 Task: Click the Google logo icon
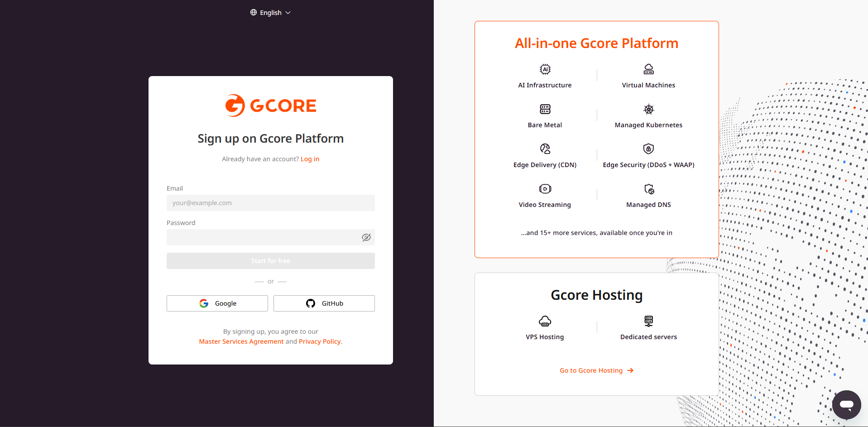[204, 303]
